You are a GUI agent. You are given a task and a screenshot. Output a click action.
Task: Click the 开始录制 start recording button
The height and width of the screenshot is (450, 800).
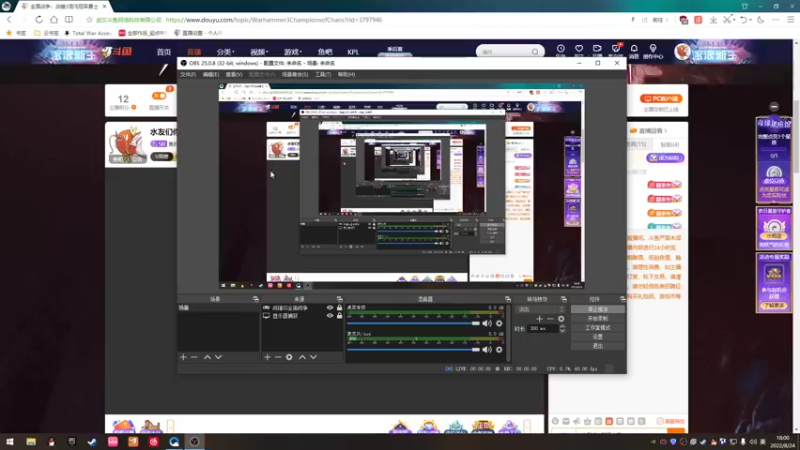[597, 318]
